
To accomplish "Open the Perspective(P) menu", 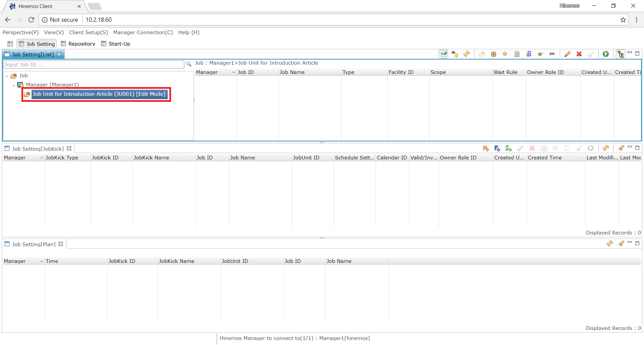I will (20, 32).
